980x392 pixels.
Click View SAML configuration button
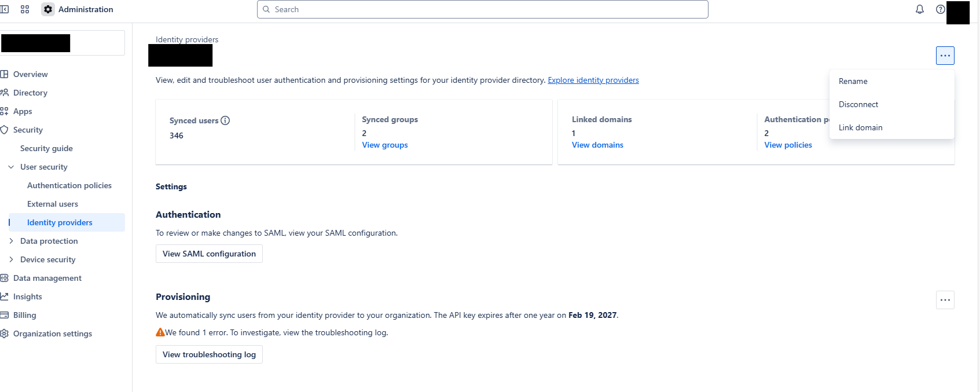tap(209, 254)
